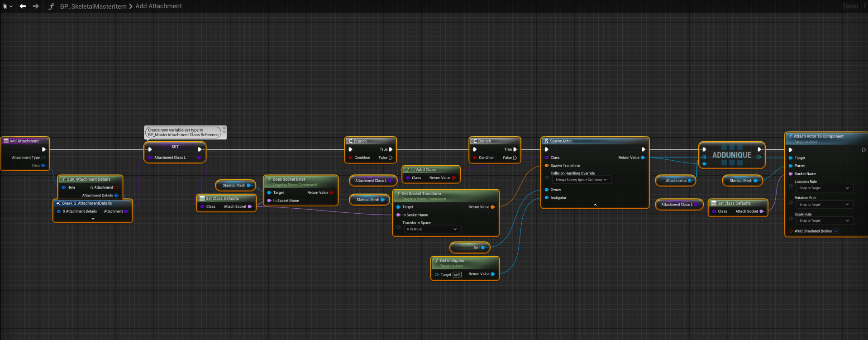Open the Rotation Rule dropdown
The image size is (868, 340).
coord(824,205)
